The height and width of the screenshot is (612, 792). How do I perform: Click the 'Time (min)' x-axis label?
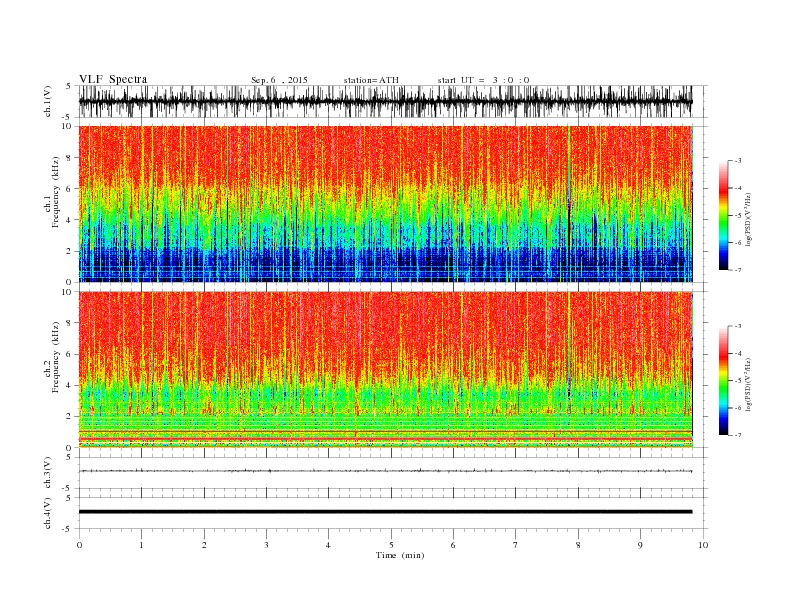click(x=400, y=555)
